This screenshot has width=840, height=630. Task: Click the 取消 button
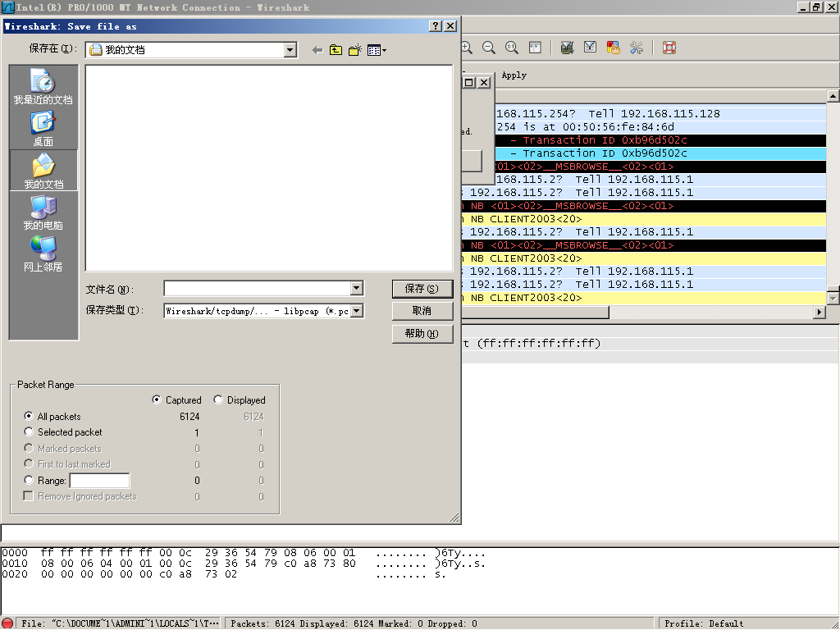[x=422, y=311]
